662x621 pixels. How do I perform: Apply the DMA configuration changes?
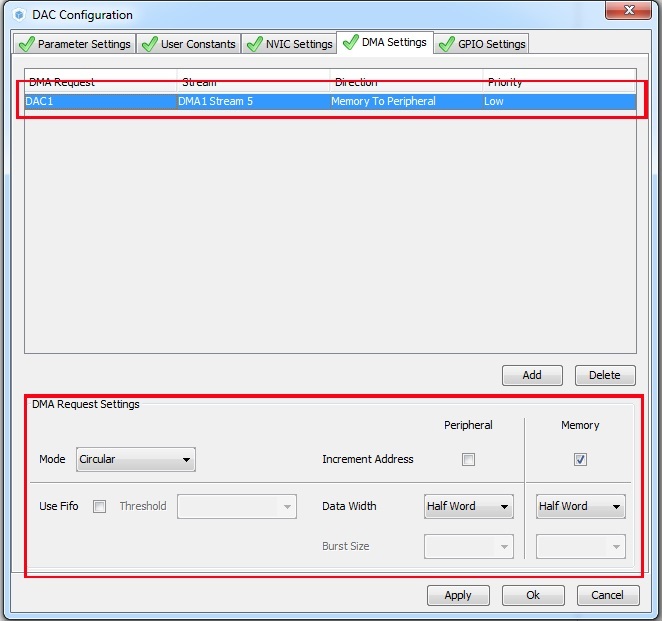click(458, 595)
